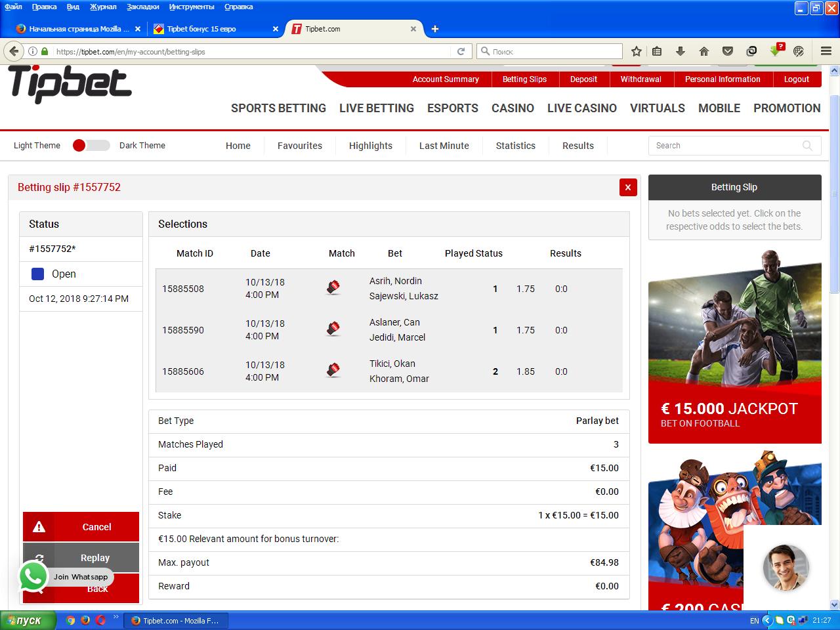This screenshot has width=840, height=630.
Task: Open the Statistics sub-navigation item
Action: [516, 146]
